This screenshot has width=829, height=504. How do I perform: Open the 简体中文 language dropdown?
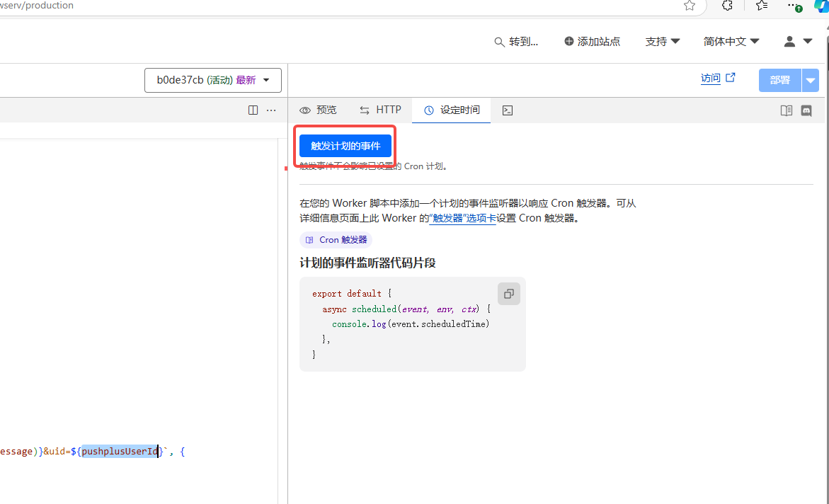pos(731,42)
